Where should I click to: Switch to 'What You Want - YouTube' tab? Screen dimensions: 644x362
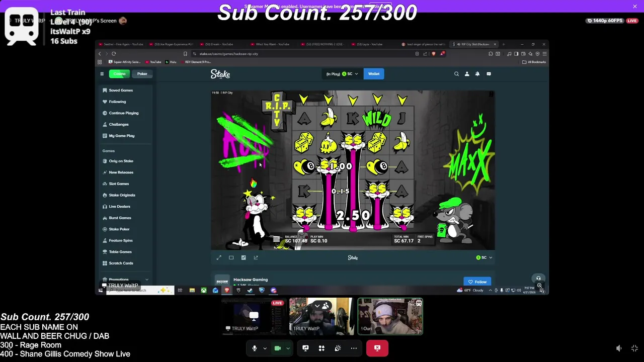coord(272,44)
